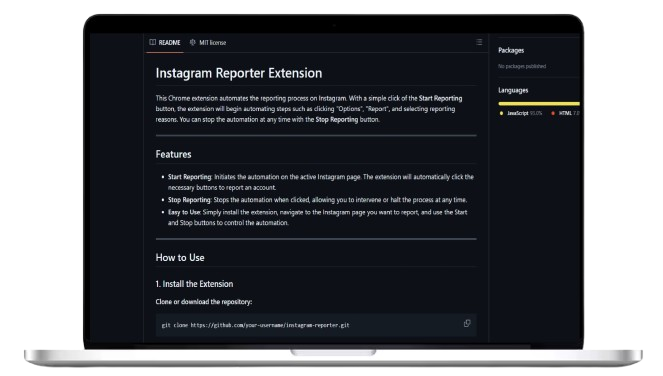Copy the git clone command
Image resolution: width=663 pixels, height=376 pixels.
(467, 324)
